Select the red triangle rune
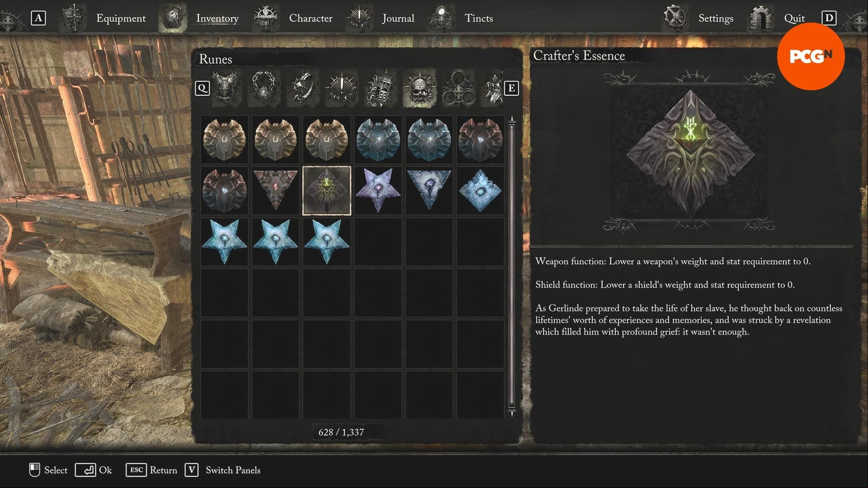 276,191
